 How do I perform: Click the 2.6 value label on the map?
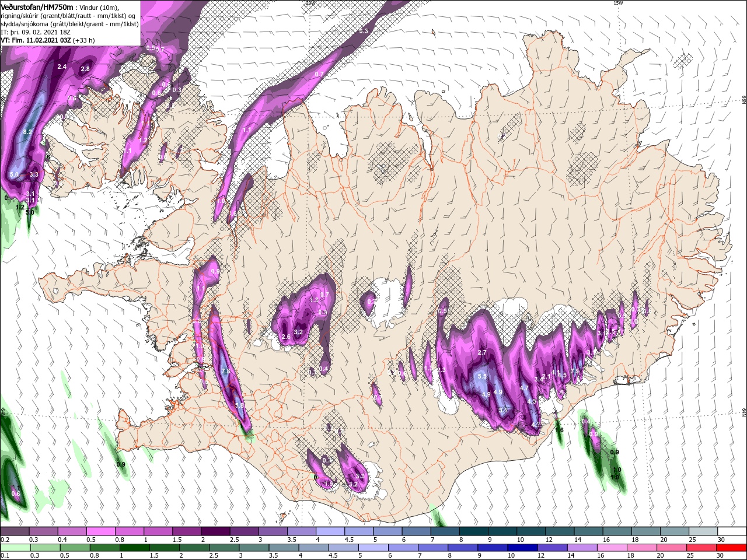pyautogui.click(x=286, y=337)
